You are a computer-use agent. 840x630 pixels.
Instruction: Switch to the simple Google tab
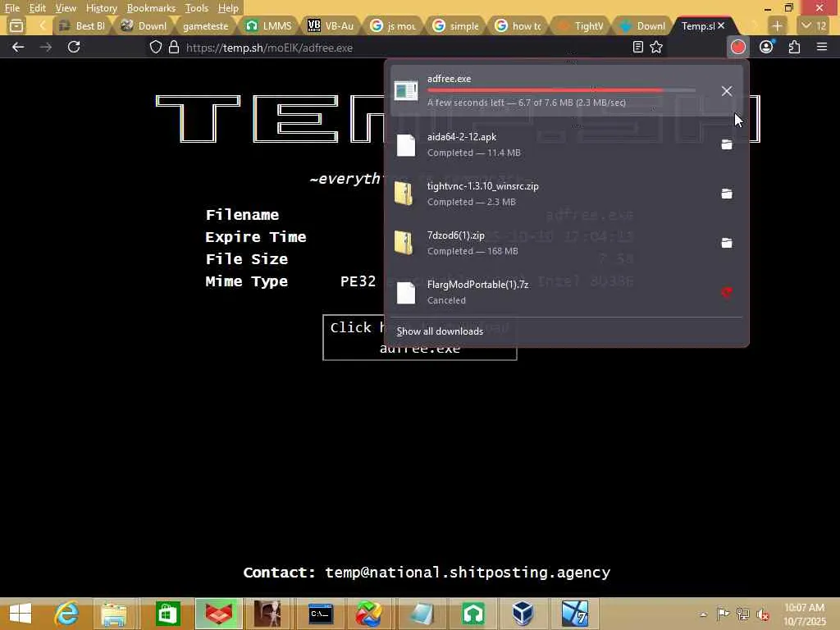(x=455, y=25)
